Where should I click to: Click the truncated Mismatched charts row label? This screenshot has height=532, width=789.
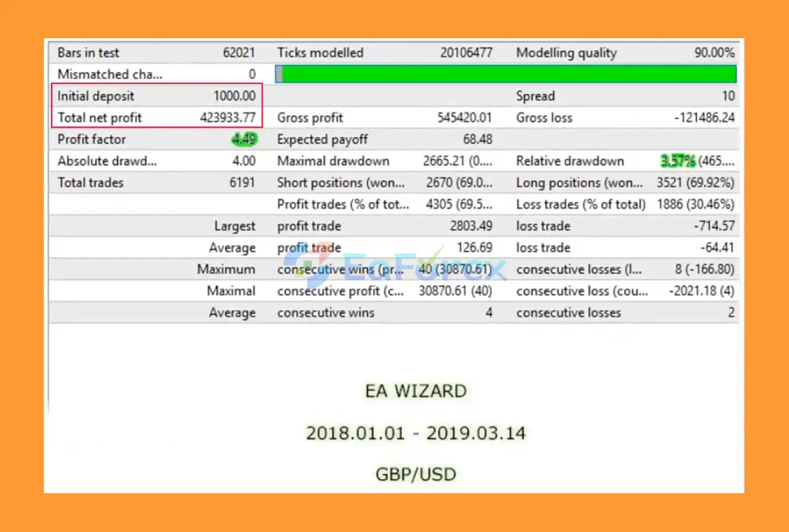click(110, 74)
